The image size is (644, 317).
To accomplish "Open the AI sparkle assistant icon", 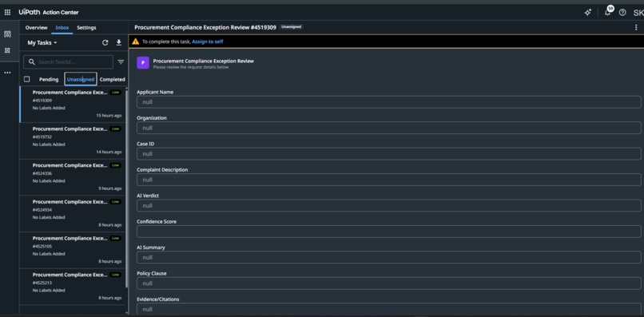I will [588, 12].
